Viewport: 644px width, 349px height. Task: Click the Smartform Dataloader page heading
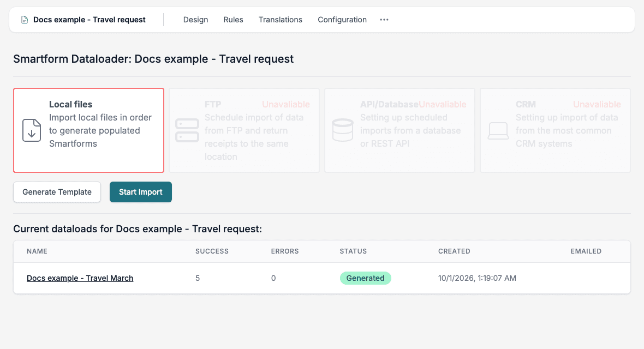(153, 59)
